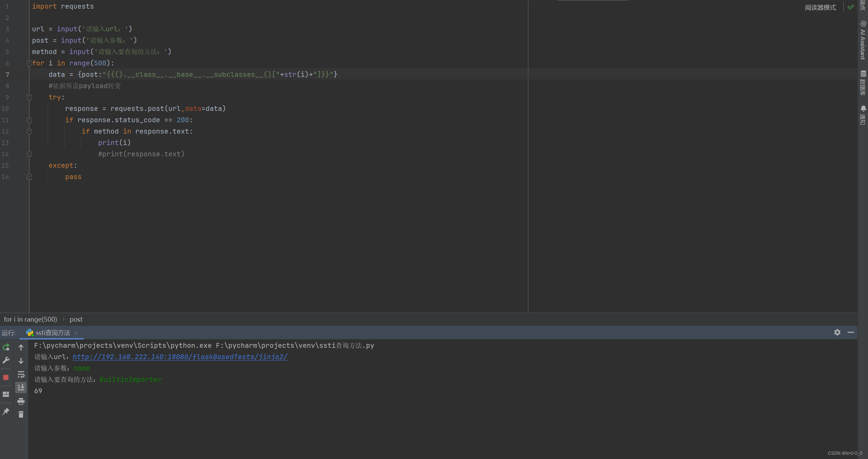Select the ssti查询方法 run tab
This screenshot has width=868, height=459.
pos(53,333)
